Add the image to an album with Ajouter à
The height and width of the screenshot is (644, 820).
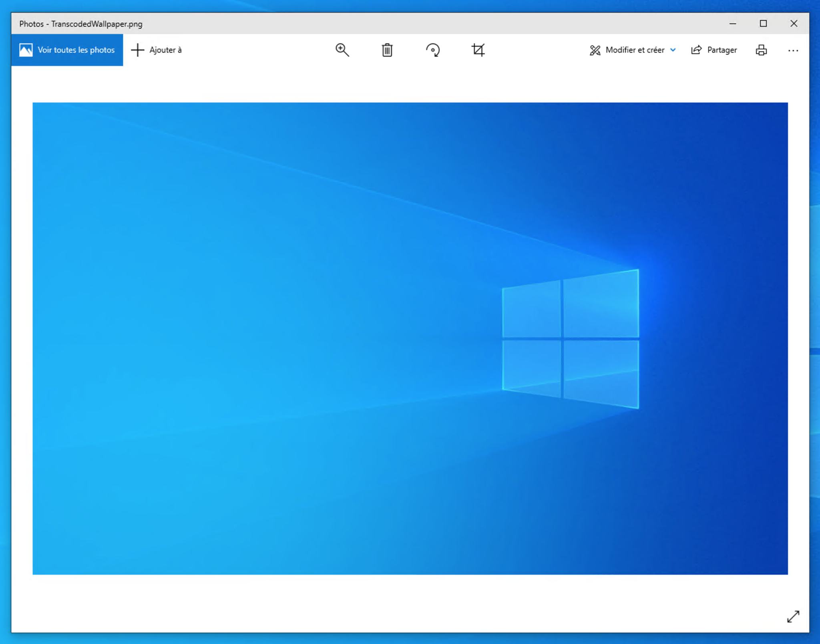point(156,50)
